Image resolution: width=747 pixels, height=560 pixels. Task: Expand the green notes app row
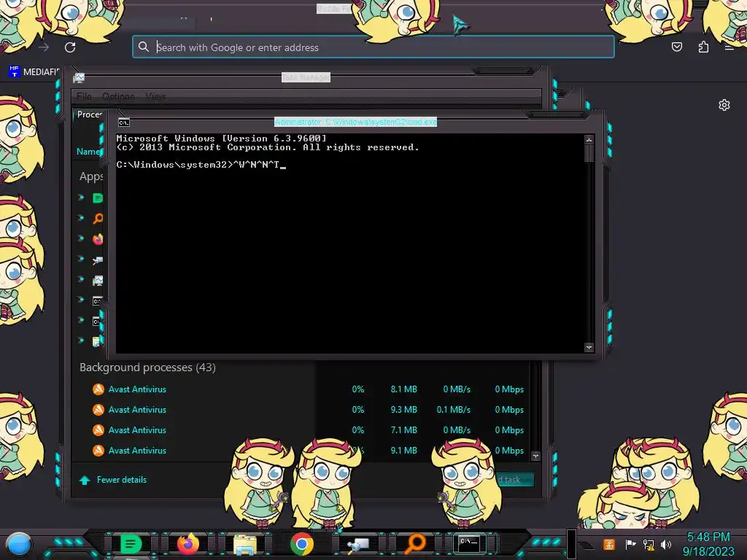tap(81, 197)
